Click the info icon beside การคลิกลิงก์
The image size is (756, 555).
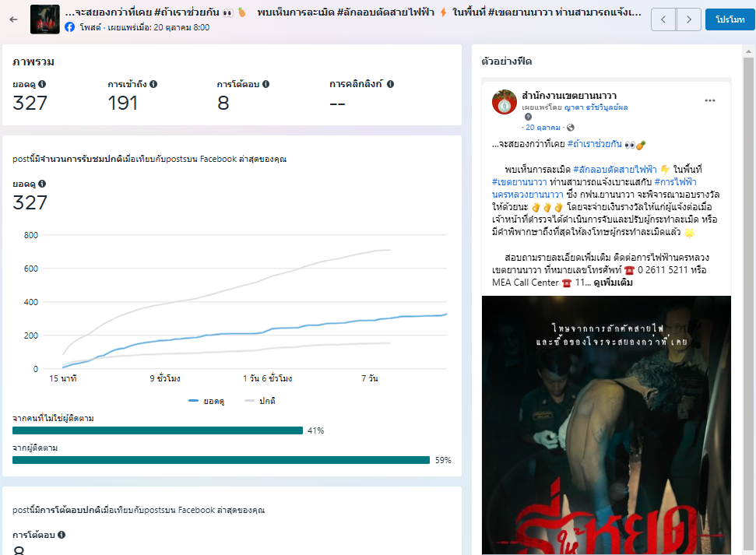pos(390,84)
